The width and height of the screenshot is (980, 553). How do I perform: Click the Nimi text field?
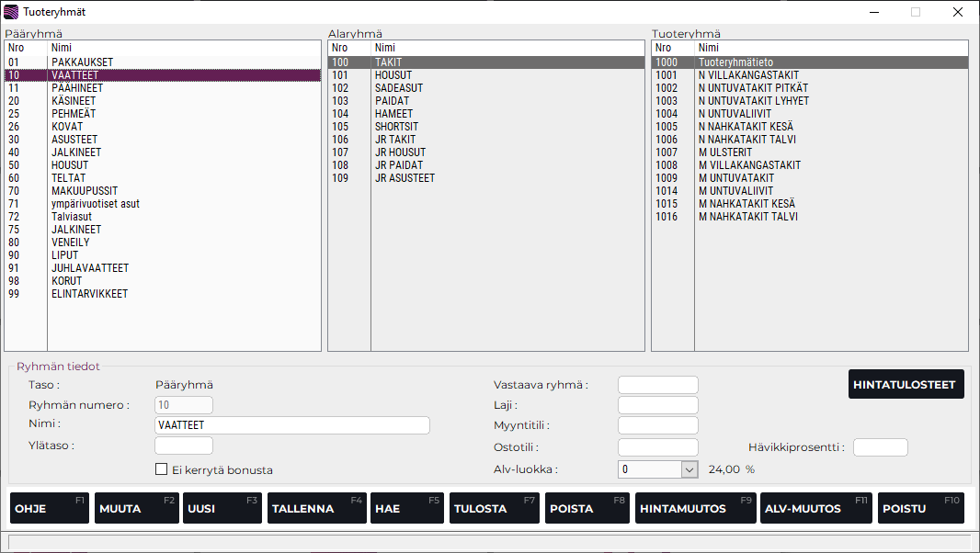click(x=292, y=425)
